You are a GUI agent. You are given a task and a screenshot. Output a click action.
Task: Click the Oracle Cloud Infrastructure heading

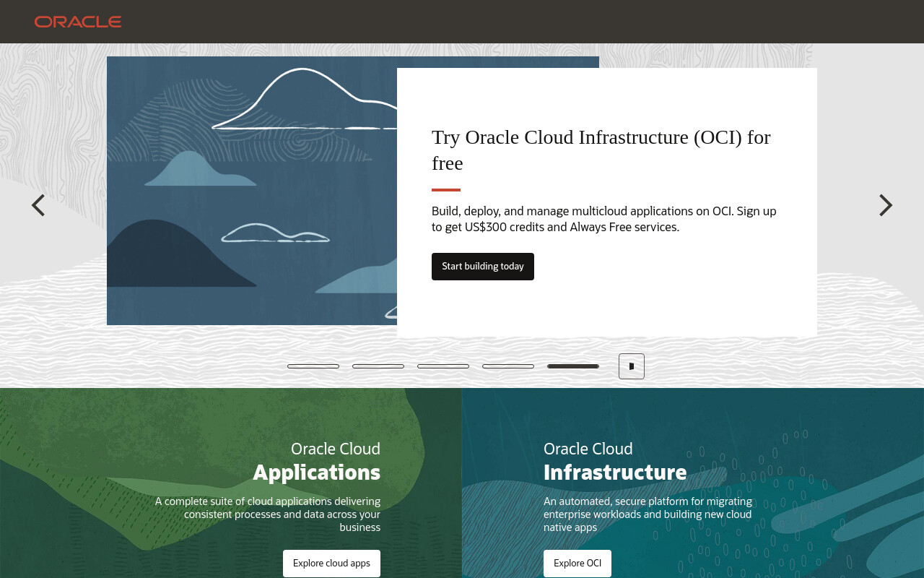click(615, 461)
